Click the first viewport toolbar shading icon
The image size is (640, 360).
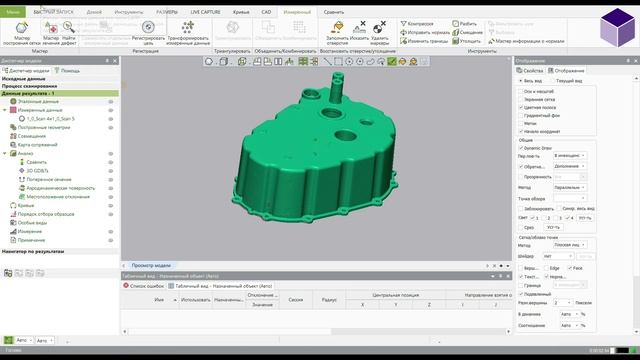[209, 62]
